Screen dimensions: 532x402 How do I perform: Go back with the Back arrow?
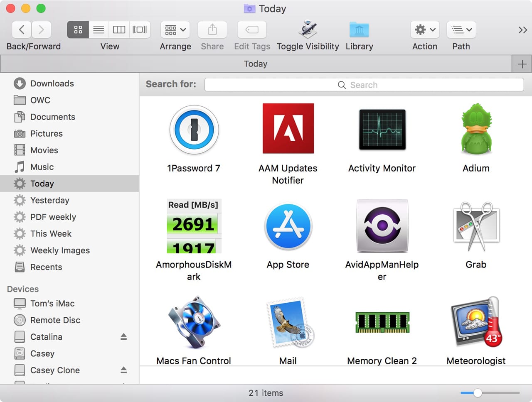pyautogui.click(x=22, y=29)
